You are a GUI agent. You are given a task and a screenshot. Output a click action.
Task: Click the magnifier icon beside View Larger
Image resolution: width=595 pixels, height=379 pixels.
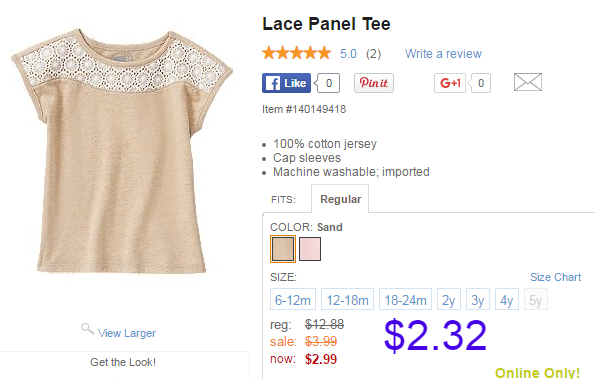click(87, 329)
